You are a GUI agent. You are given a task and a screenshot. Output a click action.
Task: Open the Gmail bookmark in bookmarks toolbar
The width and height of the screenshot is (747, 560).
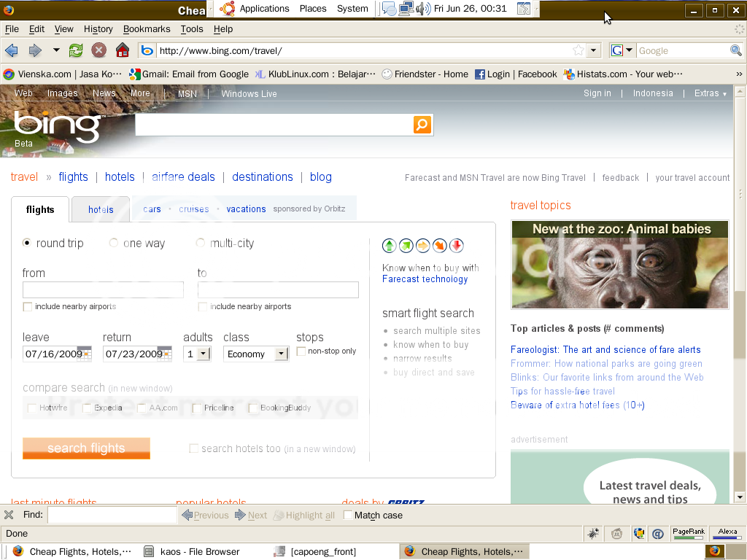189,74
